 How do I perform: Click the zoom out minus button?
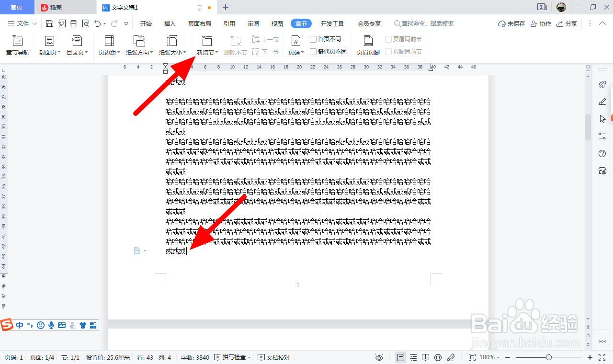click(508, 357)
